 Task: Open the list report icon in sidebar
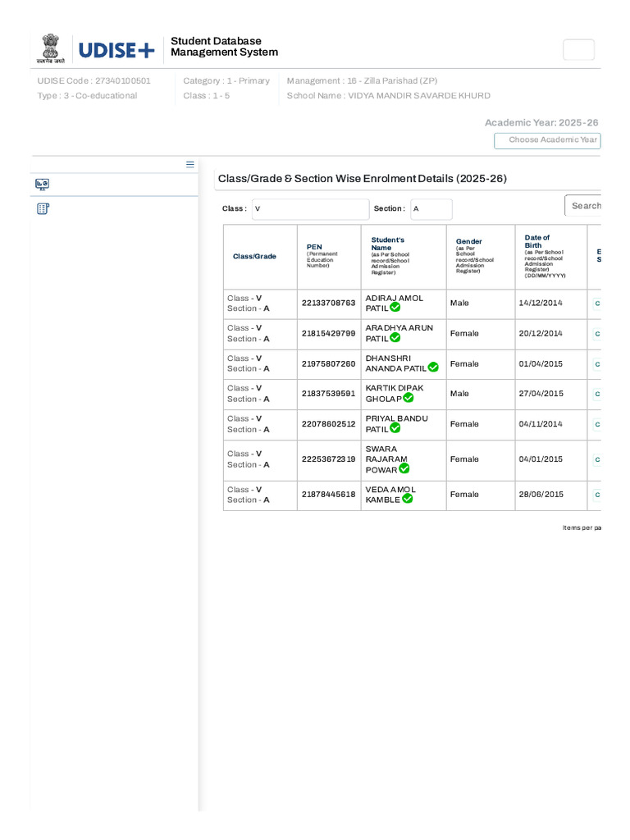click(x=43, y=209)
